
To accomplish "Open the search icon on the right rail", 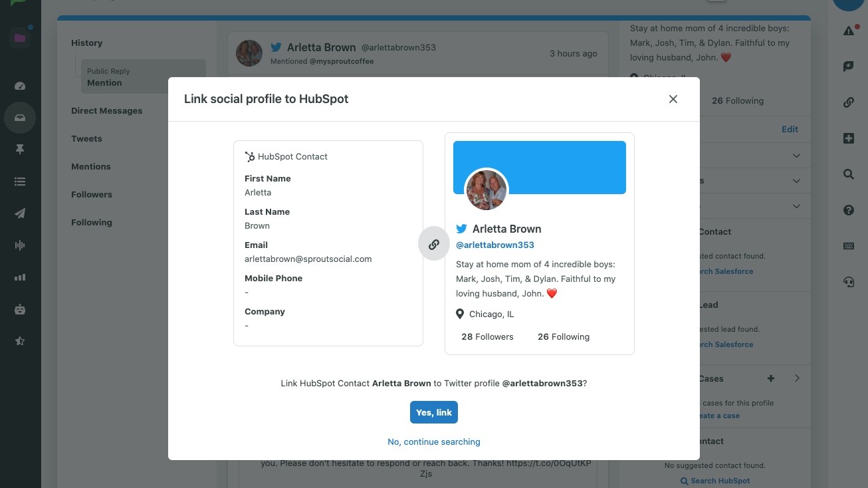I will pyautogui.click(x=848, y=174).
